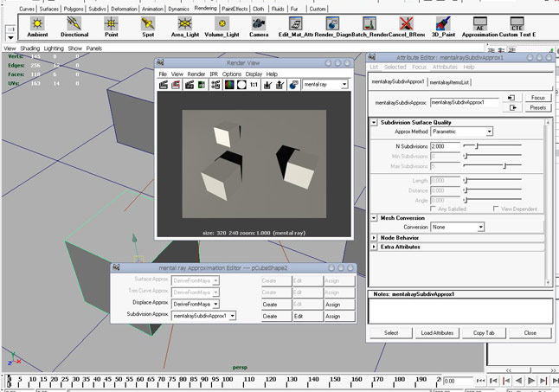Viewport: 559px width, 392px height.
Task: Click the Render_Diagn shelf icon
Action: click(332, 24)
